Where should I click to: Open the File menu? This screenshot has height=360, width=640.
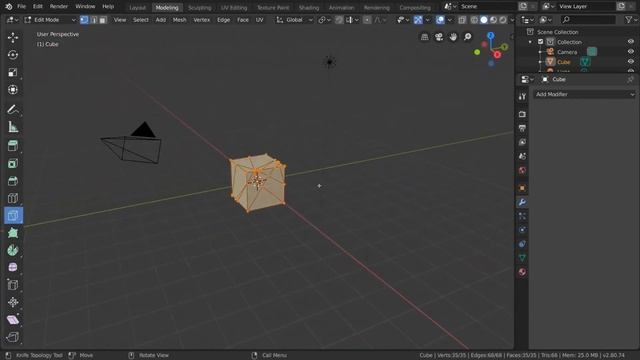click(x=21, y=7)
